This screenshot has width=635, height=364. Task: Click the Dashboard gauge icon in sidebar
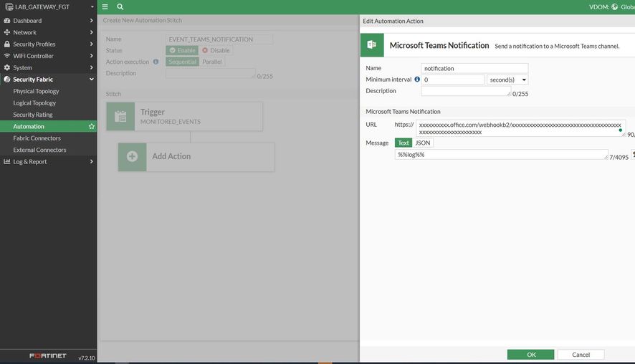coord(7,21)
